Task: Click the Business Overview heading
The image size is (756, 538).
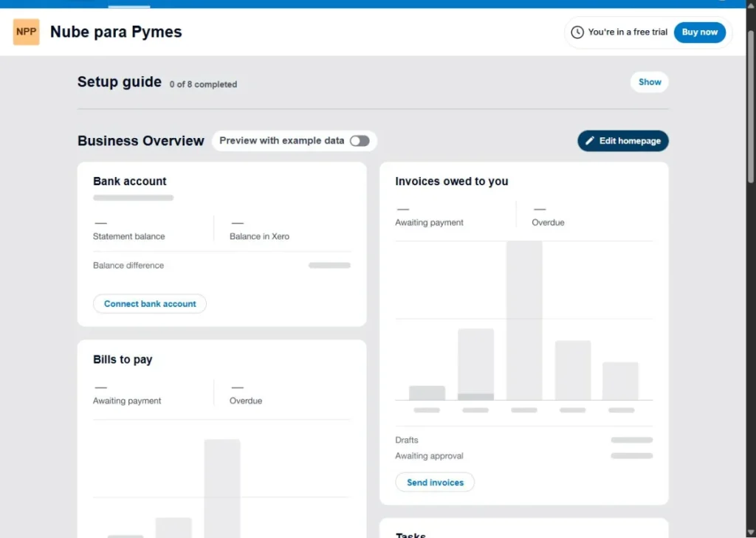Action: tap(141, 141)
